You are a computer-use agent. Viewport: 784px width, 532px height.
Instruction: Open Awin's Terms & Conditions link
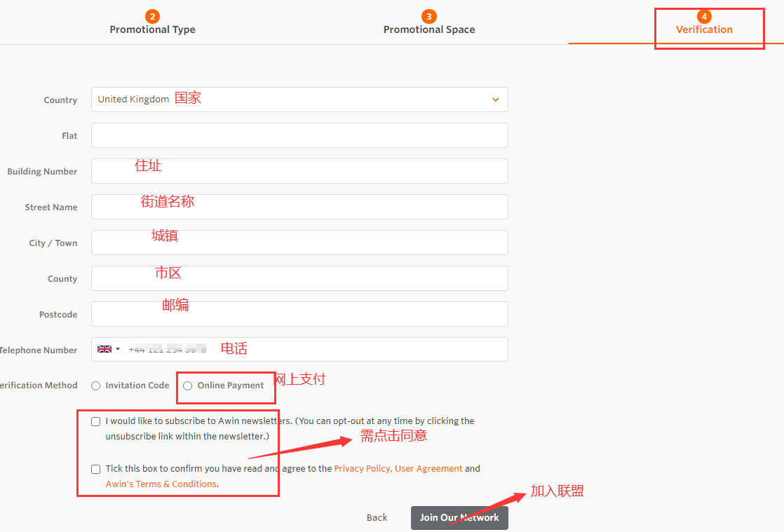point(161,484)
